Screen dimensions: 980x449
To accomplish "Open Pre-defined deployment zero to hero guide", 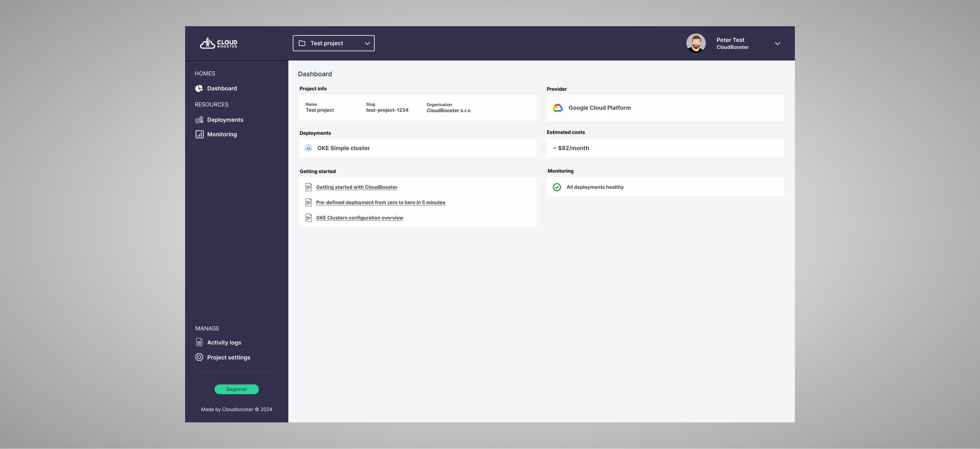I will [x=380, y=202].
